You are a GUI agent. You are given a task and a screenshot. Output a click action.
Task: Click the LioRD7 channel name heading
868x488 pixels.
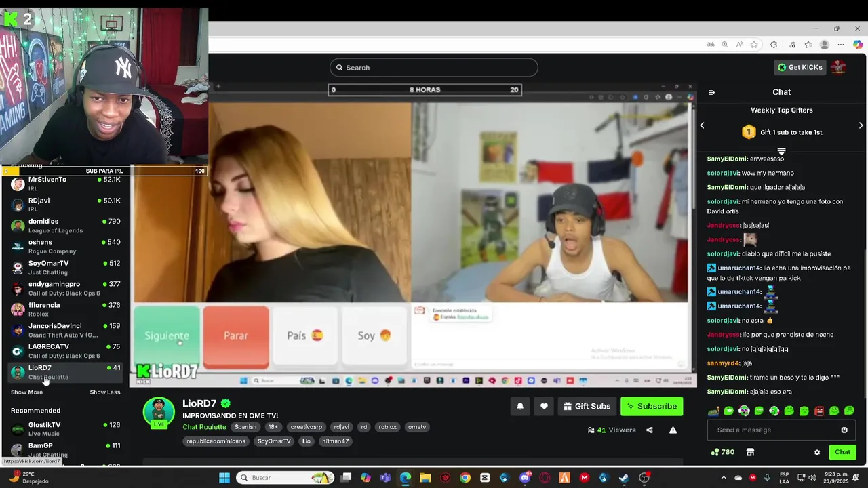pos(199,403)
